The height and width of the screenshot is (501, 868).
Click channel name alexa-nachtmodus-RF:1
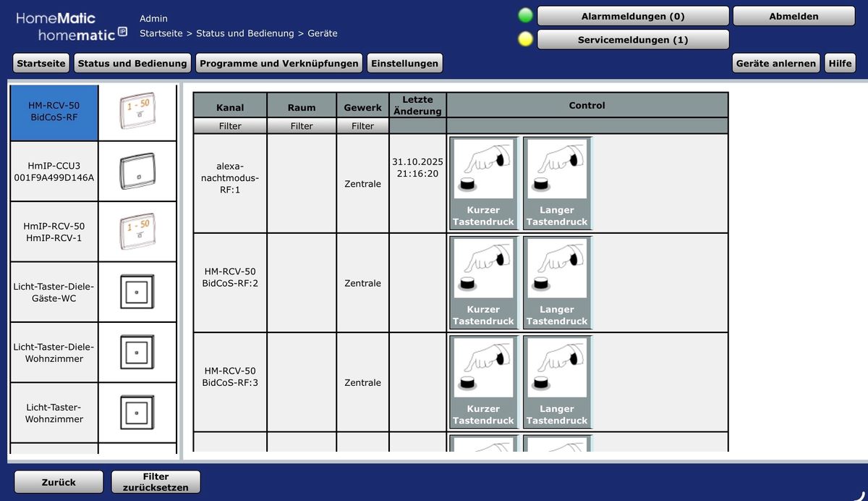(230, 177)
